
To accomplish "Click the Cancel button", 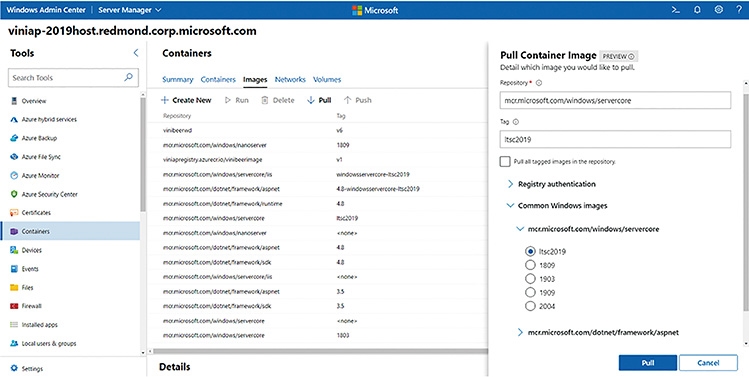I will click(708, 363).
